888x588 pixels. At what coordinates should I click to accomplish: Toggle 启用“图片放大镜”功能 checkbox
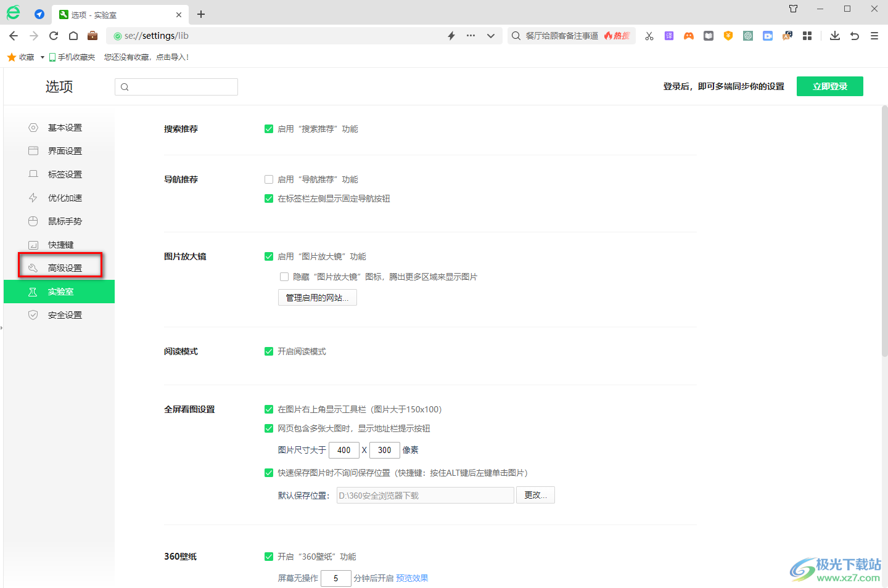[x=269, y=256]
